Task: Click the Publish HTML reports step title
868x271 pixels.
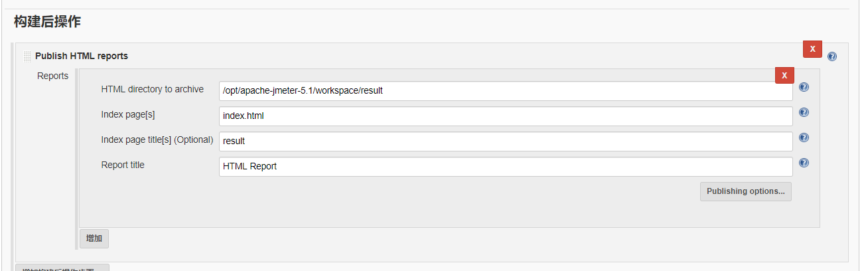Action: 82,56
